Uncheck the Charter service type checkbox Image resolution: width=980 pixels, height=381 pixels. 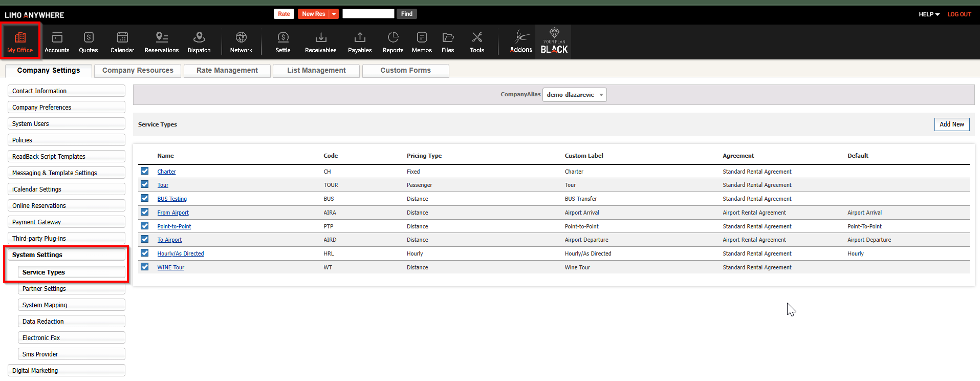(x=145, y=171)
